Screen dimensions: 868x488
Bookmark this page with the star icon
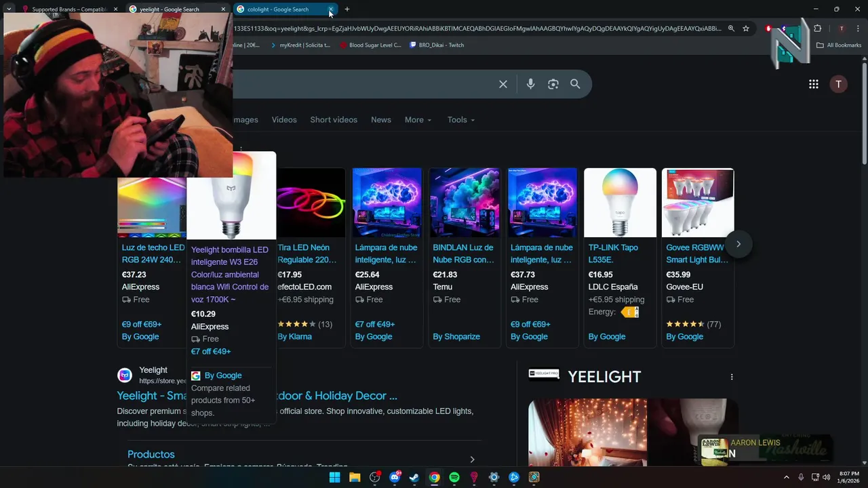pyautogui.click(x=746, y=28)
